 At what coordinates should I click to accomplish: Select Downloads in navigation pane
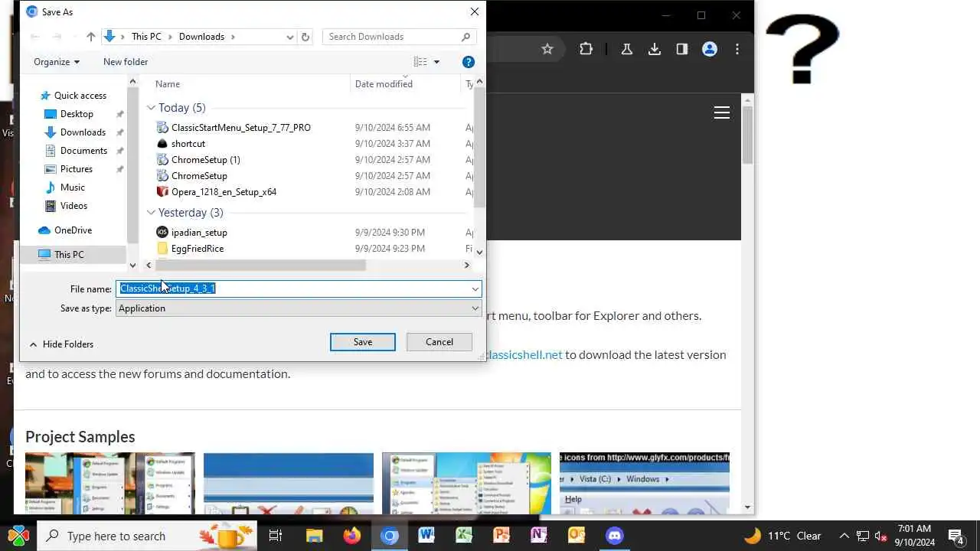click(x=83, y=132)
